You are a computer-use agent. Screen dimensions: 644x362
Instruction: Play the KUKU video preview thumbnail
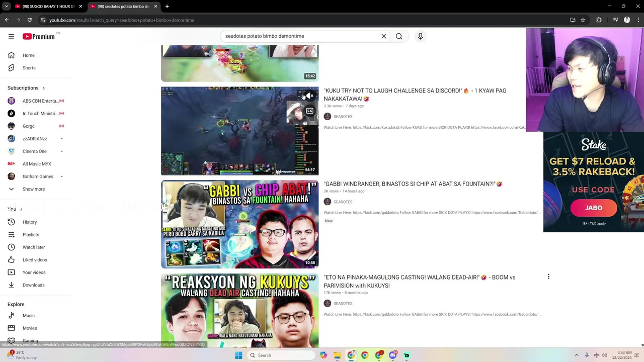pyautogui.click(x=239, y=131)
